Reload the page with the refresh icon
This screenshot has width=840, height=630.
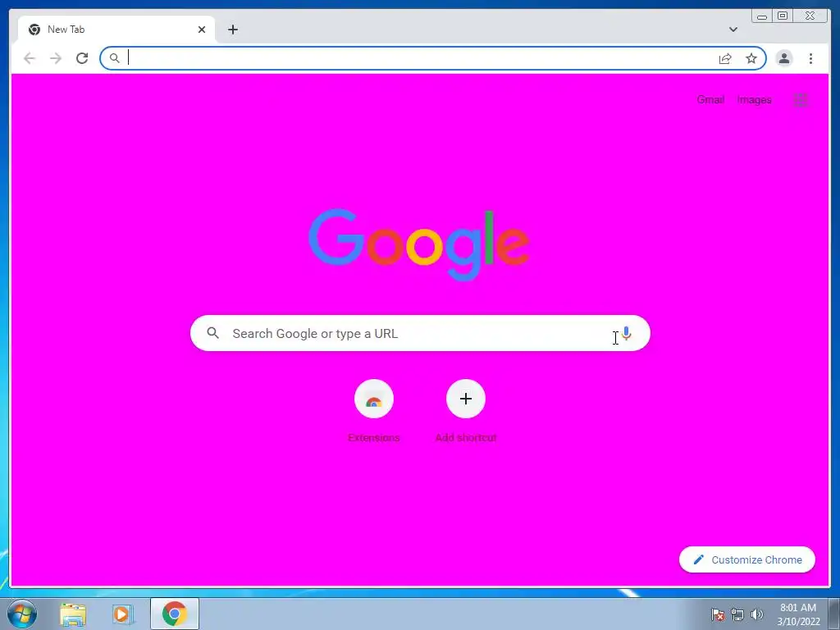point(82,58)
